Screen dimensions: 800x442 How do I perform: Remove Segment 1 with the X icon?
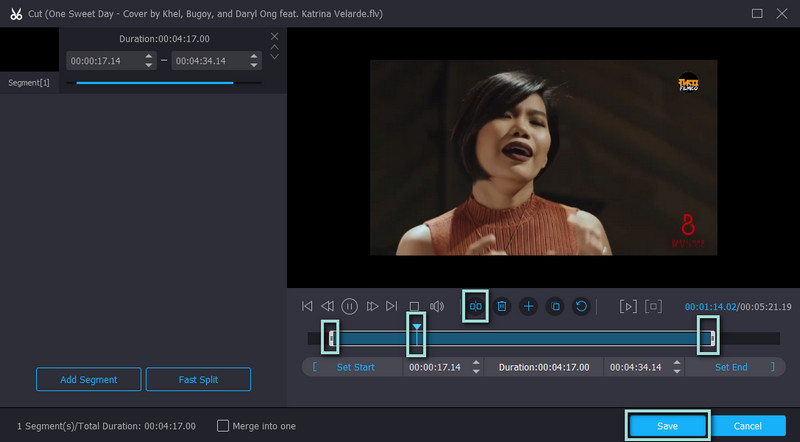click(x=275, y=36)
